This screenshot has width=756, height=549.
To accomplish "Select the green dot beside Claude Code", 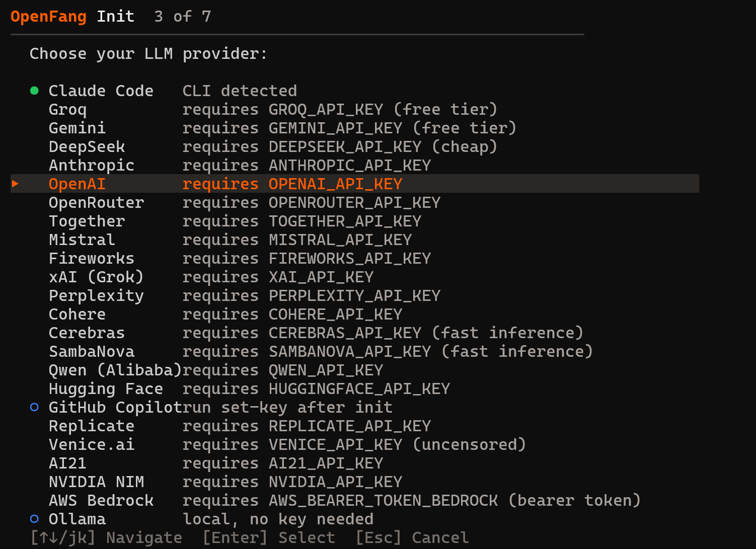I will pos(34,90).
